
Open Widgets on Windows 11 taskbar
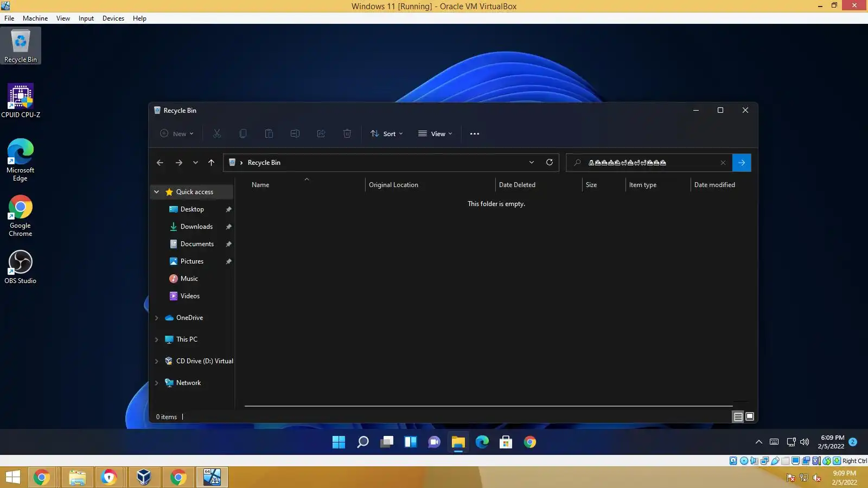click(x=411, y=442)
